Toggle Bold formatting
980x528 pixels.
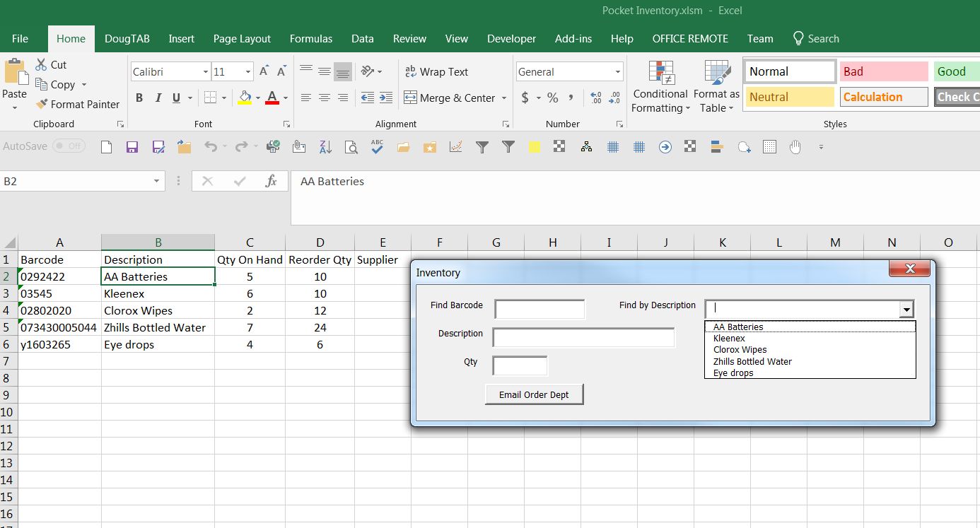point(139,98)
